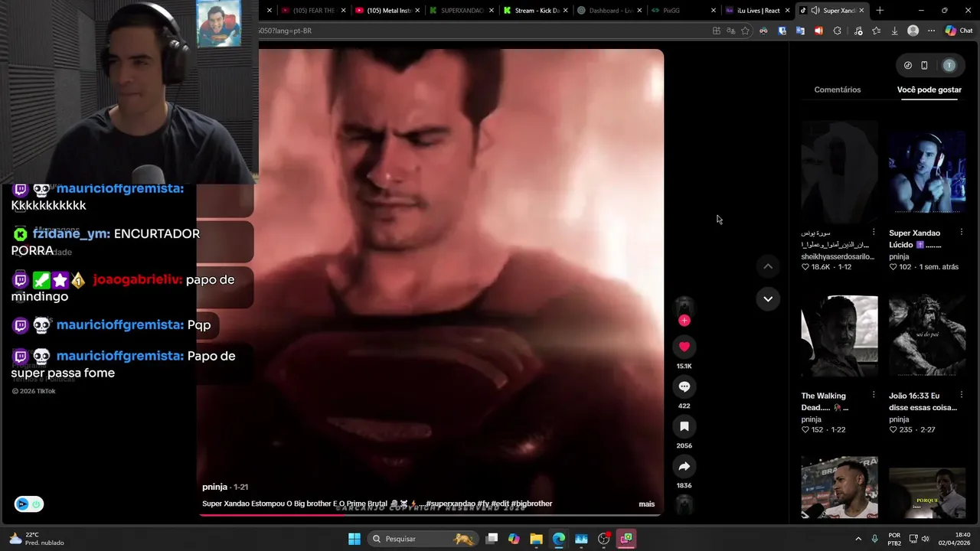Expand the video description with 'mais'
The image size is (980, 551).
coord(647,504)
